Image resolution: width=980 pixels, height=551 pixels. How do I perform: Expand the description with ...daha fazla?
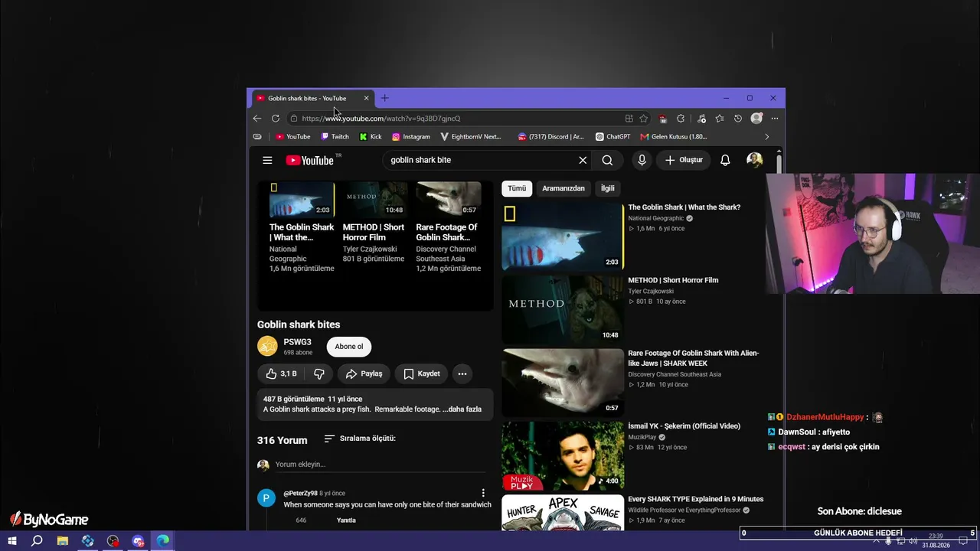coord(462,409)
